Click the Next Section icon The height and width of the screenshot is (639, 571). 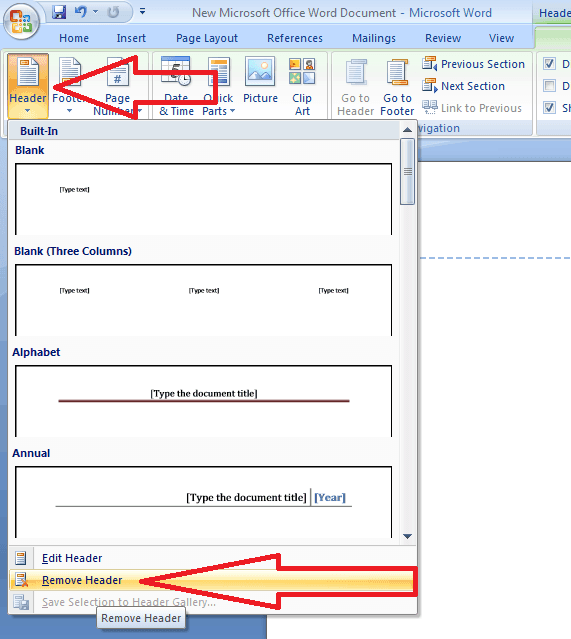coord(429,86)
